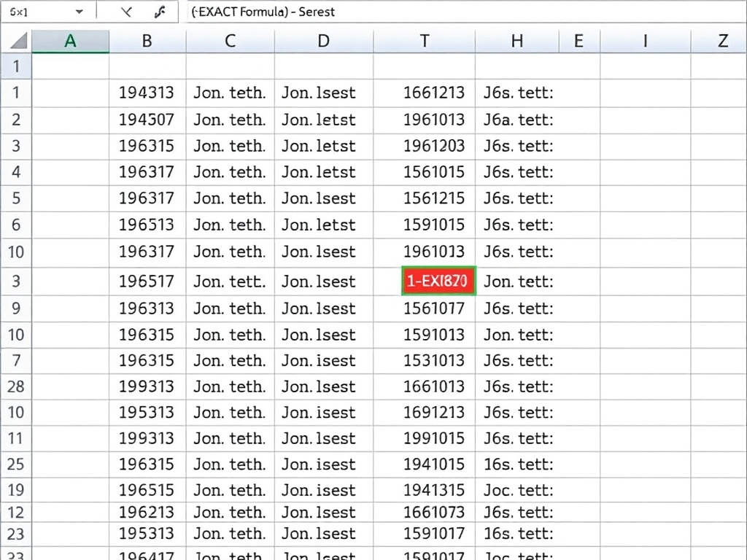Image resolution: width=747 pixels, height=560 pixels.
Task: Select column header A
Action: point(70,41)
